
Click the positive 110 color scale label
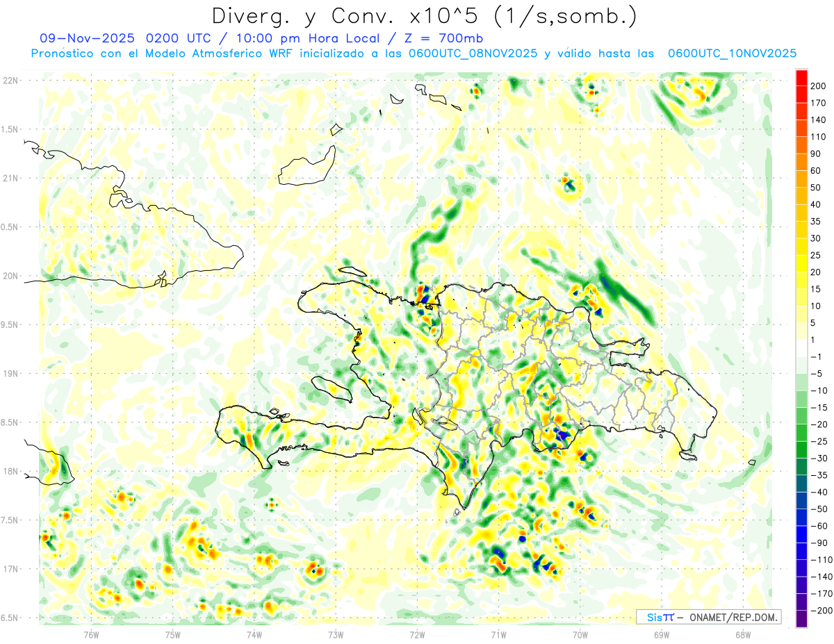[819, 137]
